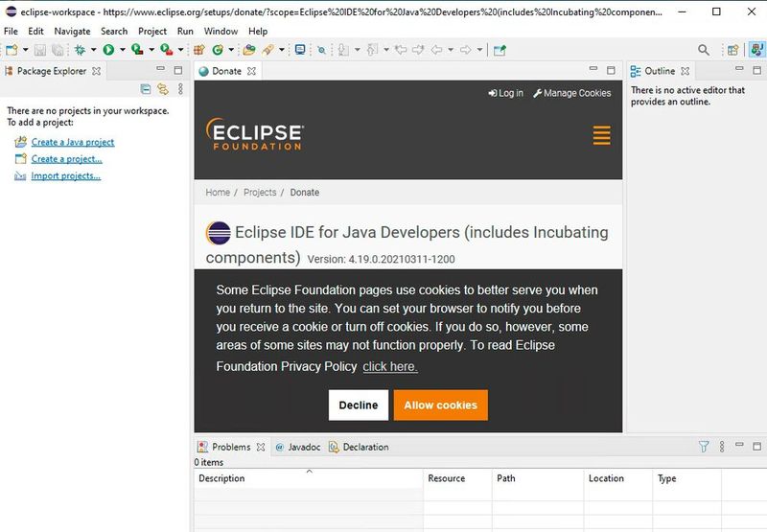Open the Help menu
Viewport: 767px width, 532px height.
[258, 32]
